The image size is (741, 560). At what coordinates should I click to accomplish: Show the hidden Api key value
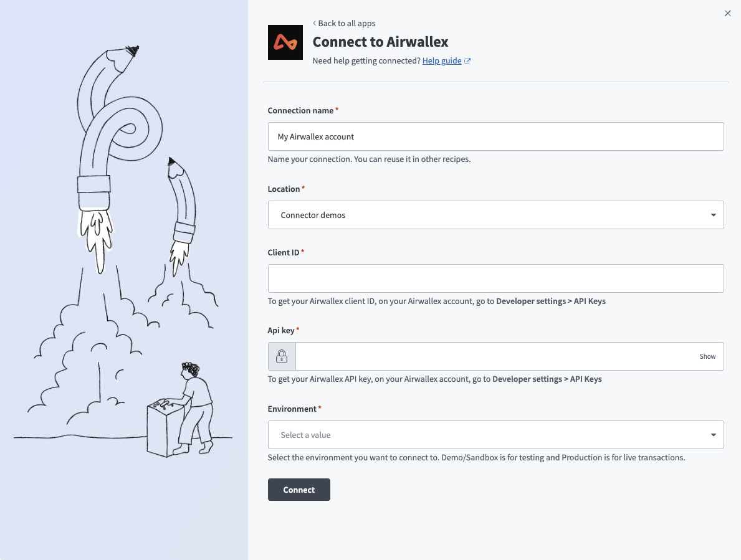(707, 356)
